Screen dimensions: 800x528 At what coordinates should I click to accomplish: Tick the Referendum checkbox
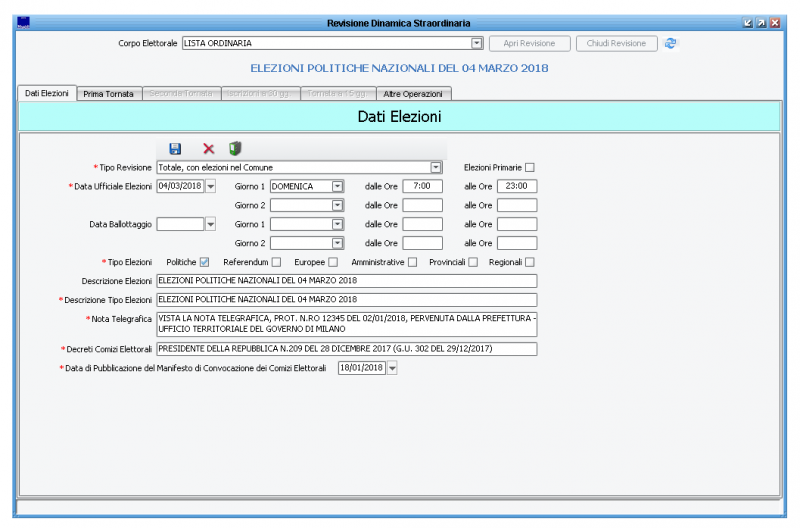(276, 262)
